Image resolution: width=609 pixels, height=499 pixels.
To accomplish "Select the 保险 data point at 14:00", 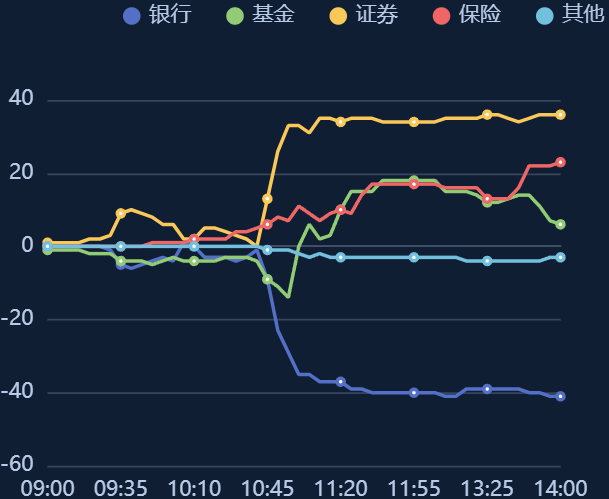I will click(x=560, y=162).
